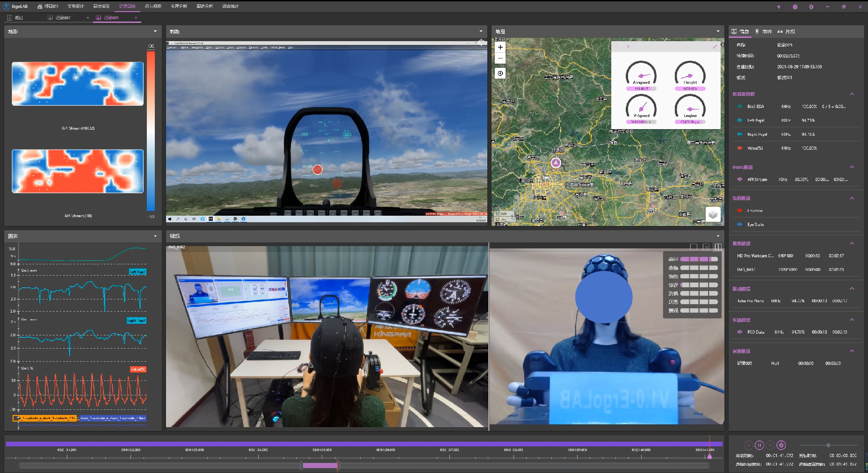The width and height of the screenshot is (868, 473).
Task: Close the 记录005 tab
Action: (136, 18)
